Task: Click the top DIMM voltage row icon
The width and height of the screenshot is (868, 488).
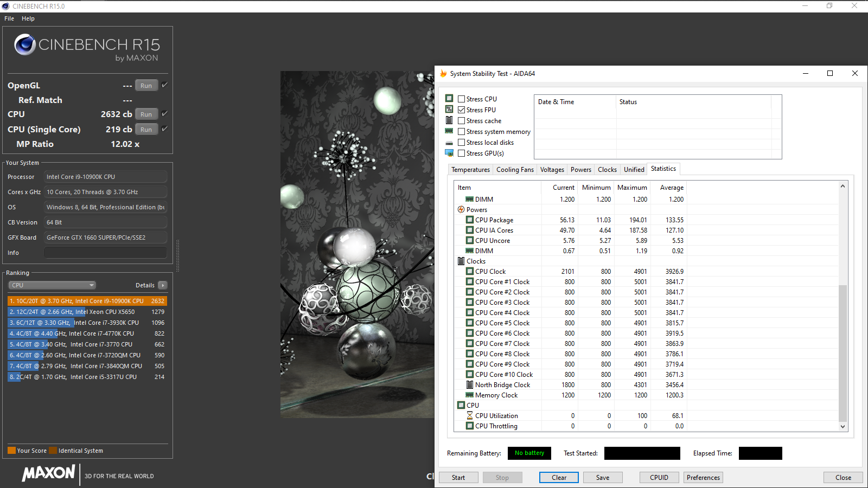Action: coord(470,199)
